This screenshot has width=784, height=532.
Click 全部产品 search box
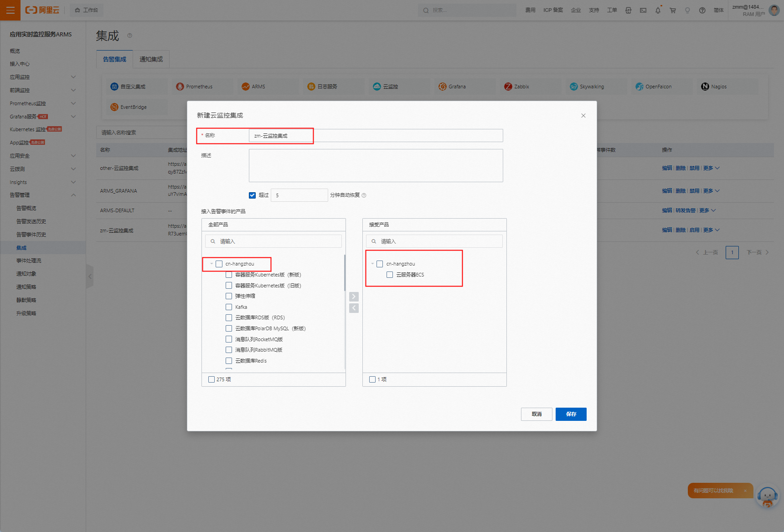[273, 241]
